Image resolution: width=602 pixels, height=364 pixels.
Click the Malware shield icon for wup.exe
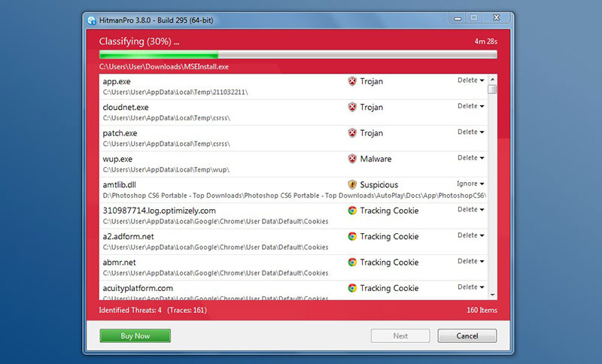click(x=352, y=159)
